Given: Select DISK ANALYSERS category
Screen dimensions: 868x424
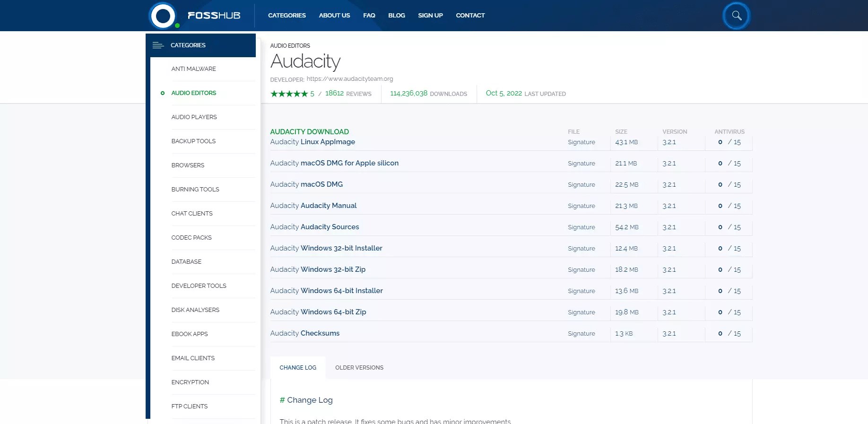Looking at the screenshot, I should click(195, 310).
